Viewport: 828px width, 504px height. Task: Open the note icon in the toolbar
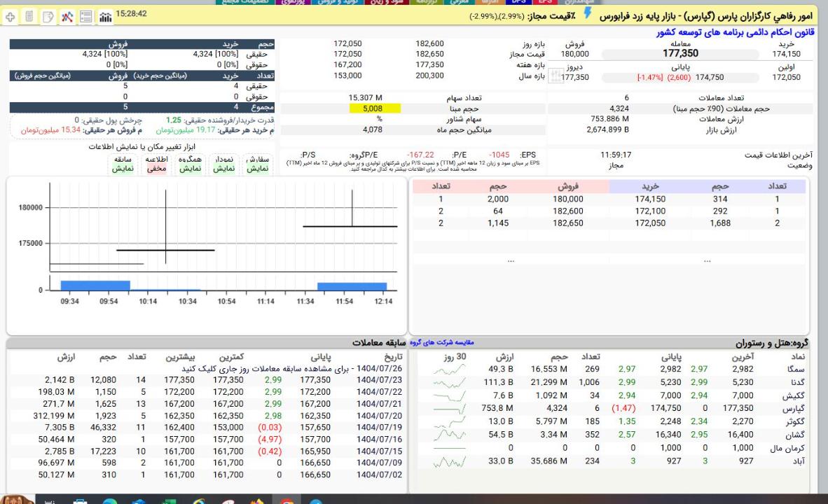pos(47,15)
